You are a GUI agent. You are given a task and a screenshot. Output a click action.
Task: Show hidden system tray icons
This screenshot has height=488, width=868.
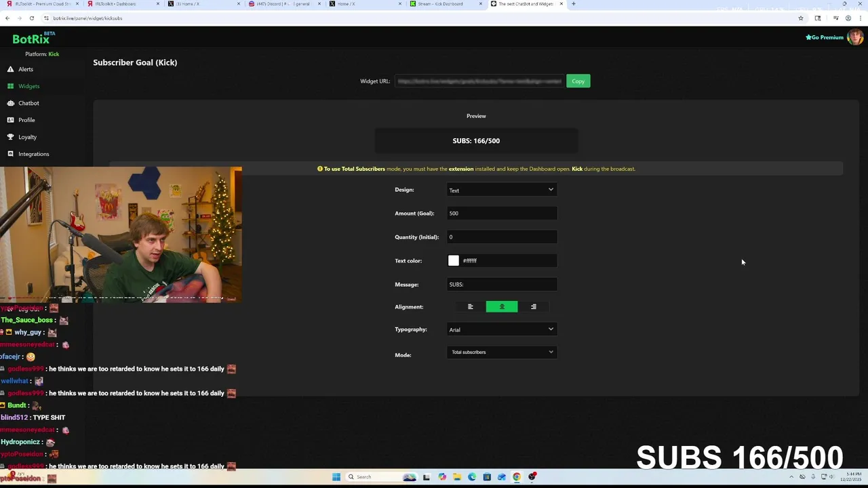[x=791, y=477]
